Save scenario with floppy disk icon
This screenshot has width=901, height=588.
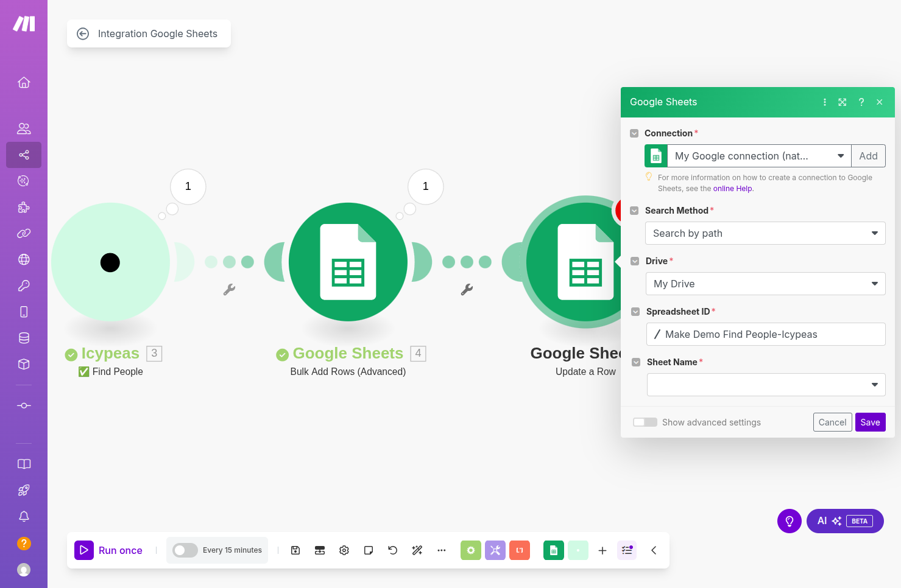(295, 550)
